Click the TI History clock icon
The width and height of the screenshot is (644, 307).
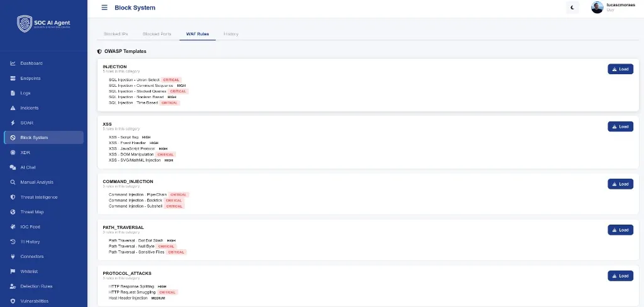13,242
